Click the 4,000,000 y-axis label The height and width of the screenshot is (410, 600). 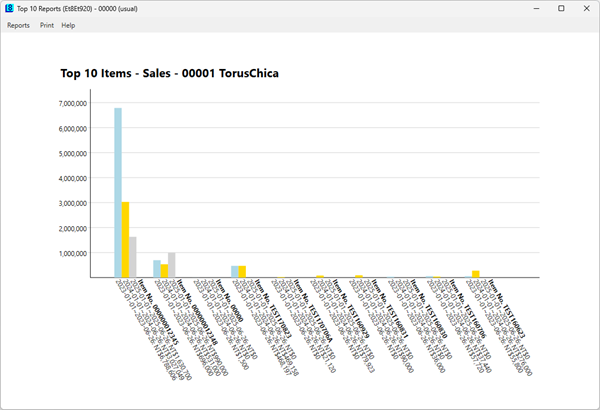pyautogui.click(x=82, y=178)
